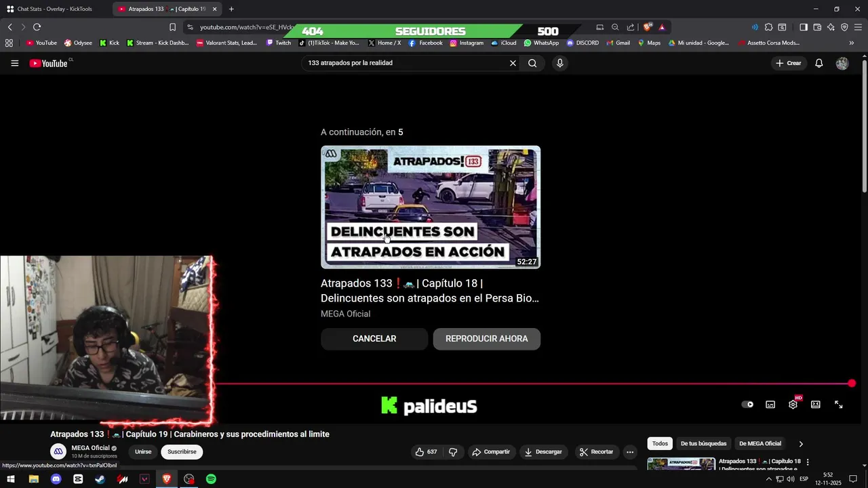Reload the page
Screen dimensions: 868x488
(37, 27)
